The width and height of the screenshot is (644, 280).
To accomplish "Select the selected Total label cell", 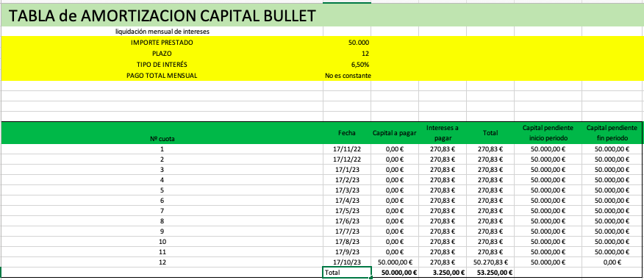I will coord(347,272).
